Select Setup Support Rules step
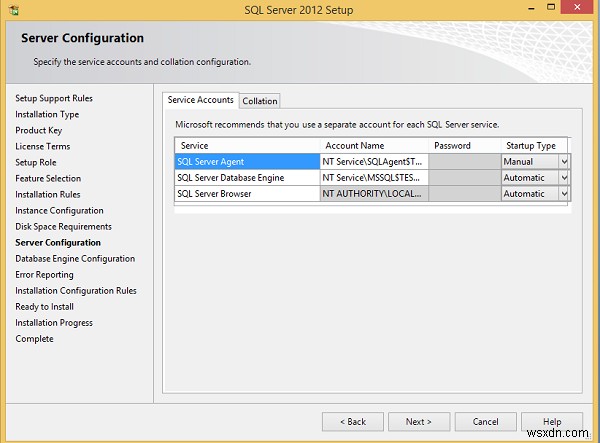Image resolution: width=600 pixels, height=443 pixels. point(54,98)
